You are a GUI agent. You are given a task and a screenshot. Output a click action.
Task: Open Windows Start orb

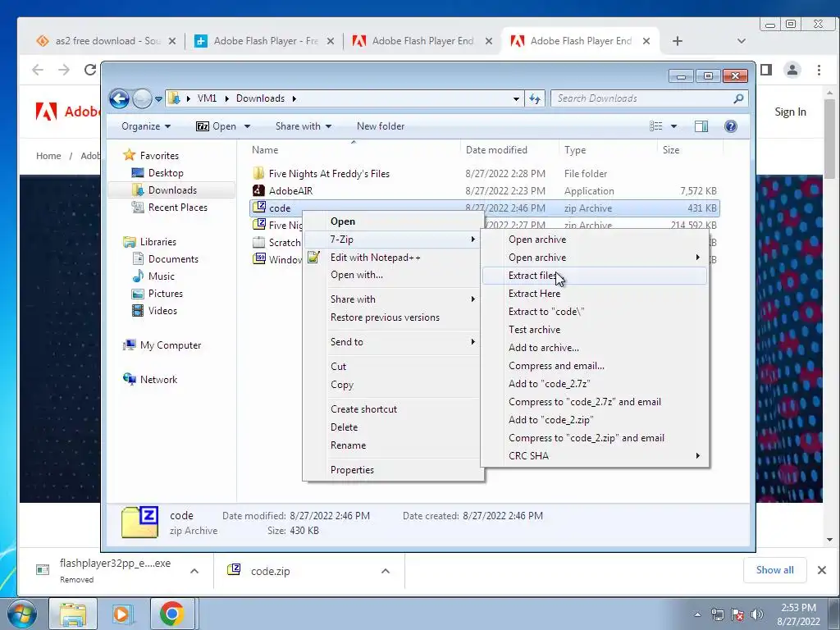(x=22, y=614)
